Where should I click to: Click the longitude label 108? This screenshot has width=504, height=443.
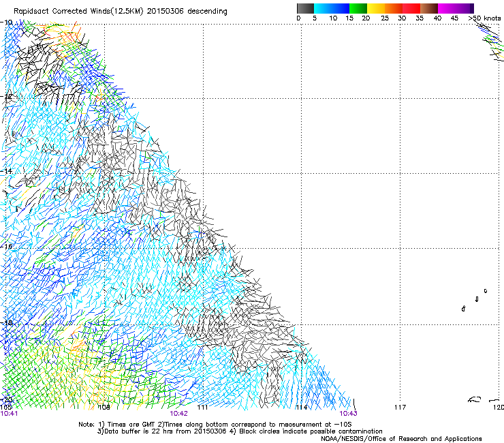[x=104, y=408]
